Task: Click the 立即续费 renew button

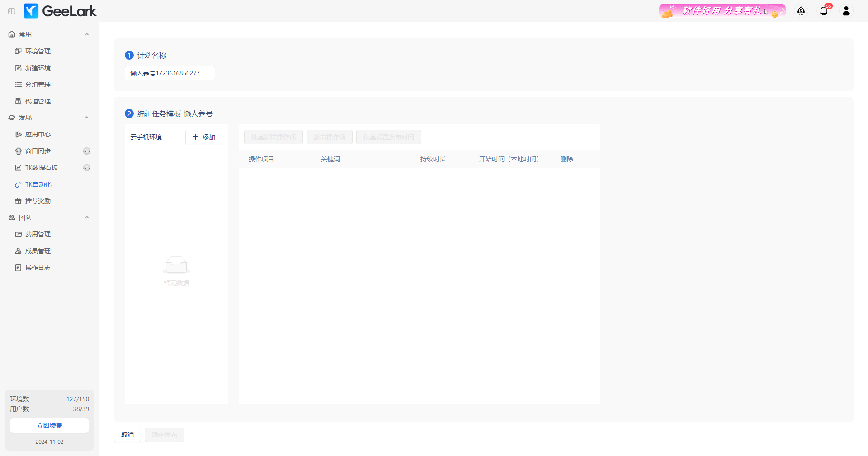Action: click(x=49, y=426)
